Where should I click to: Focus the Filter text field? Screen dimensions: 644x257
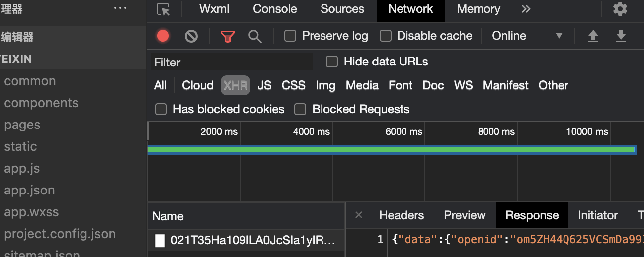tap(232, 62)
